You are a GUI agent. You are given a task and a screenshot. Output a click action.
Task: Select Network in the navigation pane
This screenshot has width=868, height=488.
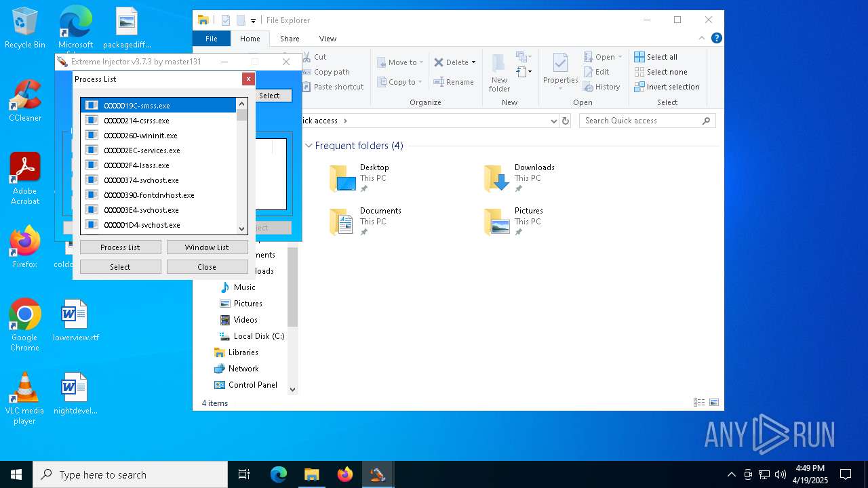(237, 369)
